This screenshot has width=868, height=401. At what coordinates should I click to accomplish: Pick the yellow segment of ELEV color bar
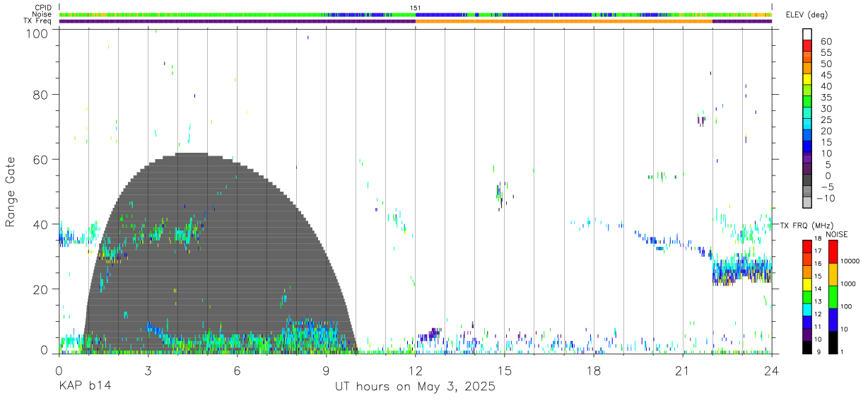pos(807,78)
